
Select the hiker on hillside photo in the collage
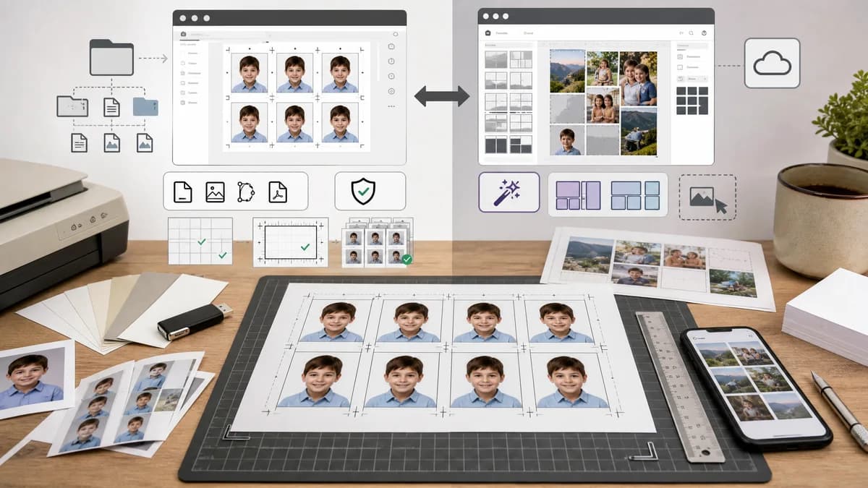click(x=639, y=132)
